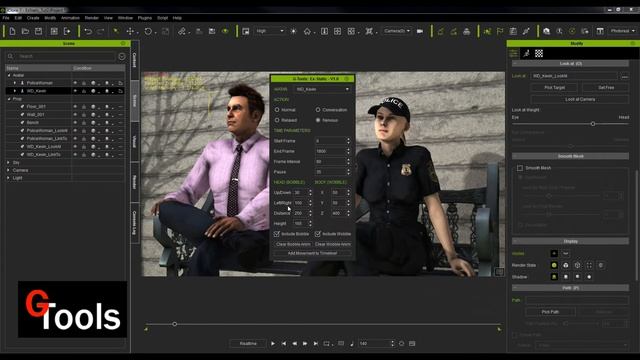Viewport: 640px width, 360px height.
Task: Click the Search field in the Scene panel
Action: pos(66,56)
